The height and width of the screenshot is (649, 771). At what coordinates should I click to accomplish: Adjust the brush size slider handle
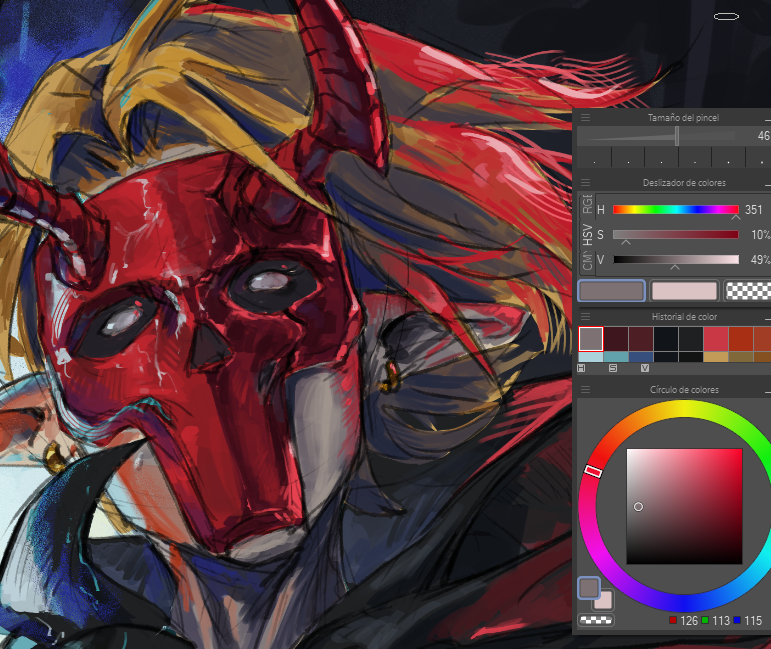(x=677, y=136)
